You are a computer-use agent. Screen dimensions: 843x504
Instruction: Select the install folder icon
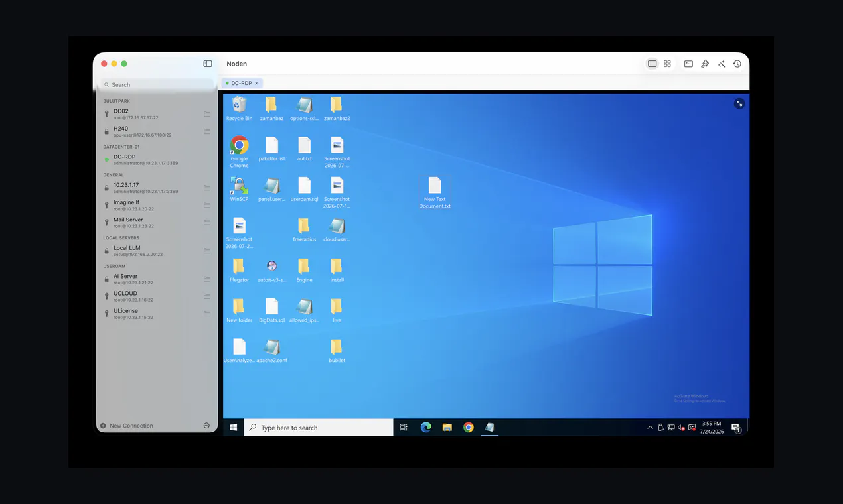click(x=337, y=271)
